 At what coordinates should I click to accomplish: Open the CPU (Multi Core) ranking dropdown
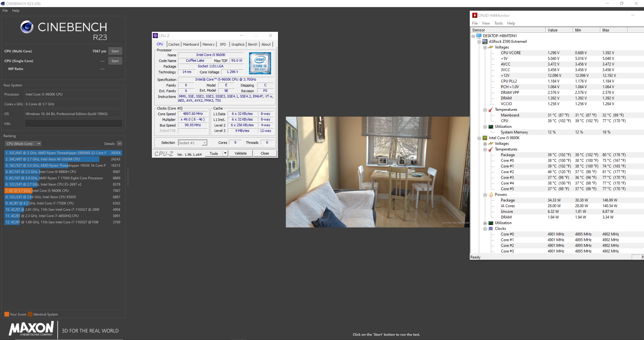[x=23, y=144]
